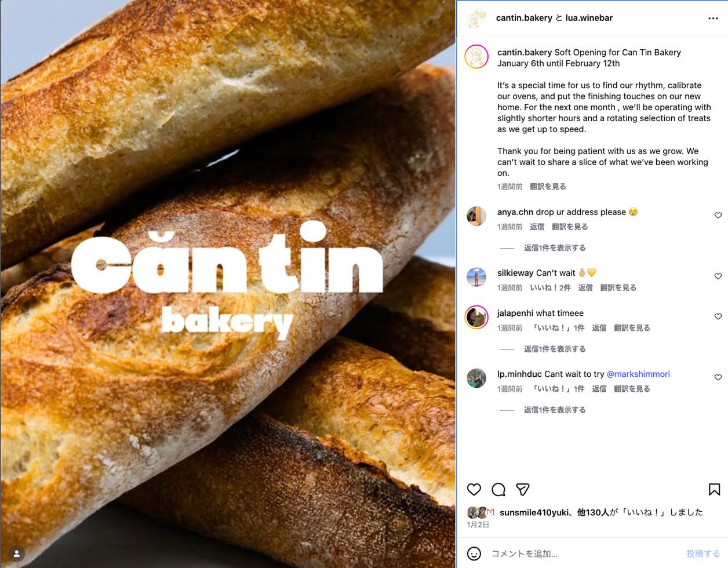Expand the reply under lp.minhduc's comment

click(x=555, y=410)
